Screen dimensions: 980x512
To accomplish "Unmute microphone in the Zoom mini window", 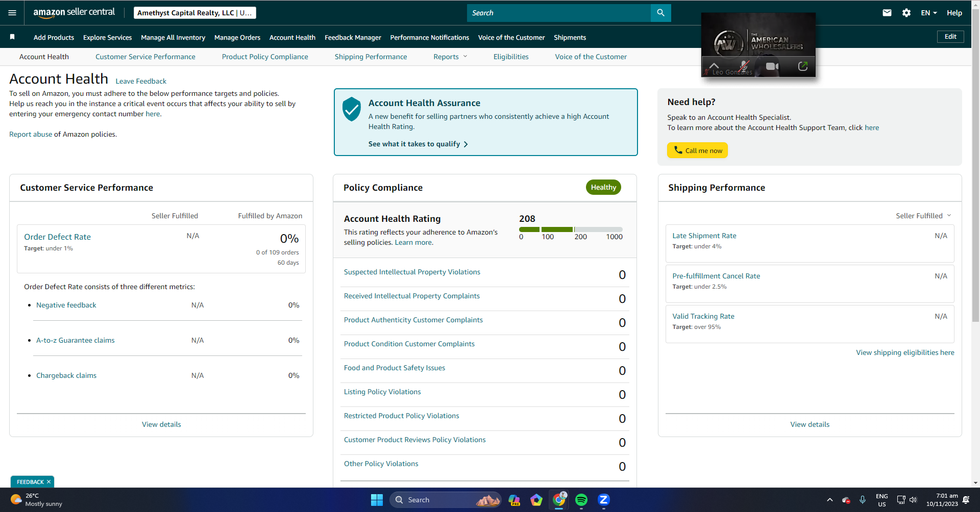I will 744,66.
